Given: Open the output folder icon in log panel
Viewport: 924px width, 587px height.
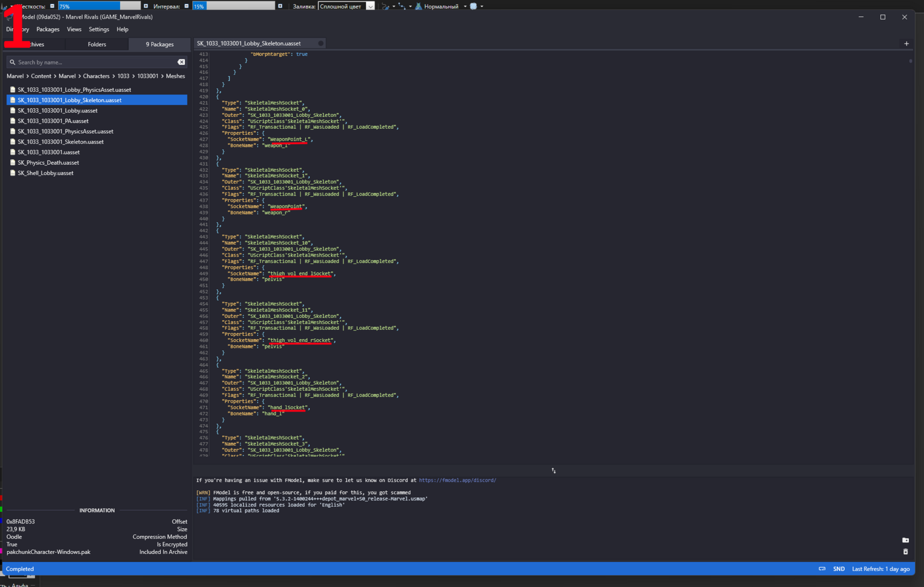Looking at the screenshot, I should coord(906,540).
